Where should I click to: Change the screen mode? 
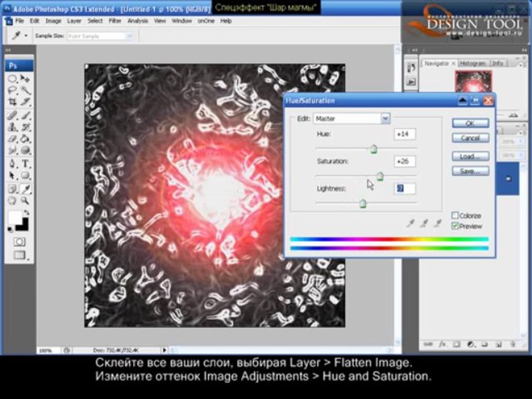19,255
